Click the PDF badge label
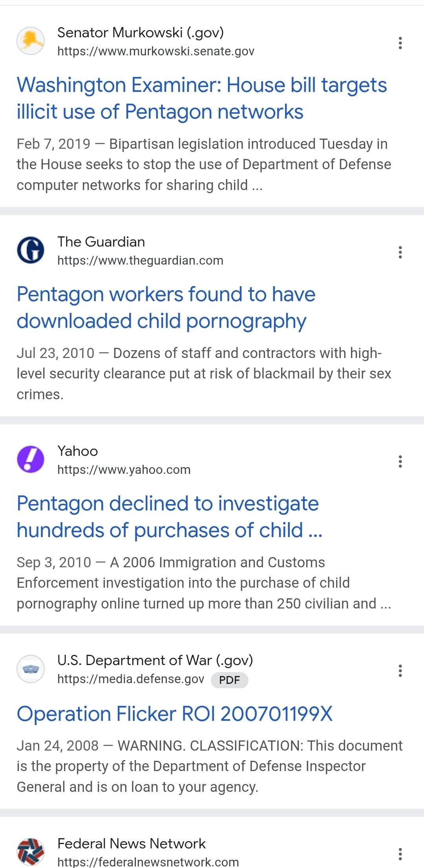Viewport: 424px width, 868px height. pyautogui.click(x=229, y=680)
